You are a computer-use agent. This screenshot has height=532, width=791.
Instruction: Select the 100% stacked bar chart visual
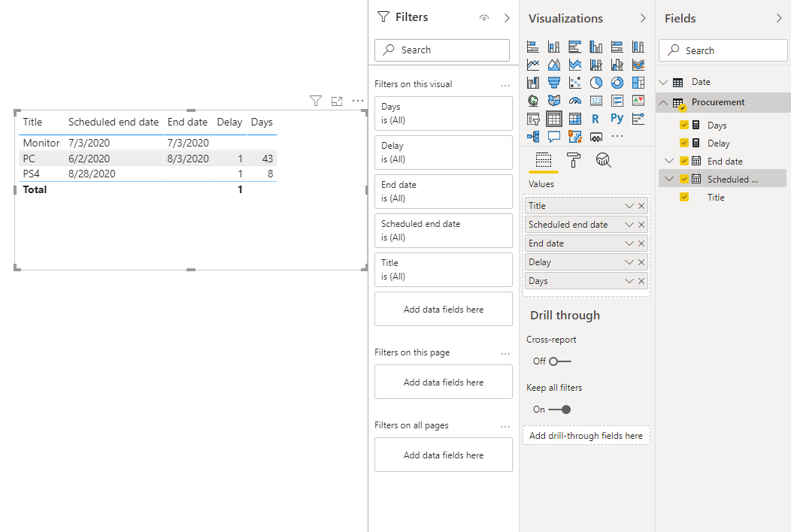[617, 47]
